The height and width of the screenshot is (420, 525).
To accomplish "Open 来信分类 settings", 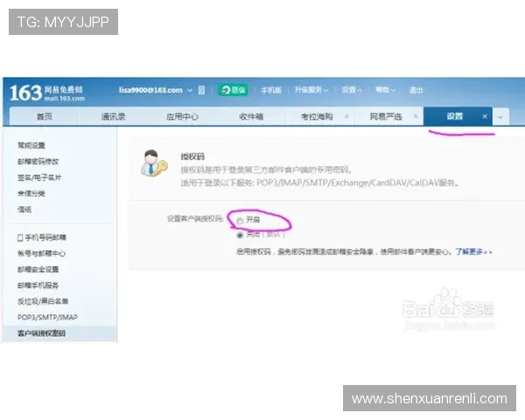I will click(x=31, y=193).
